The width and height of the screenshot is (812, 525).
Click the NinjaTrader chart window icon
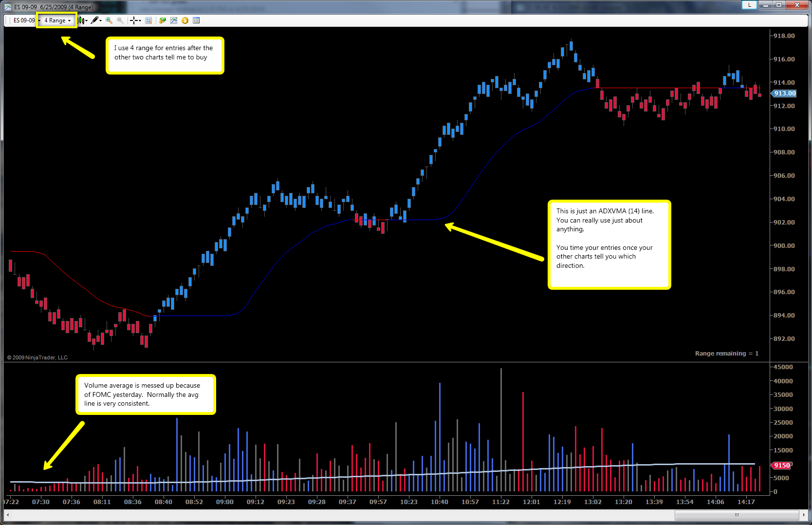click(8, 7)
